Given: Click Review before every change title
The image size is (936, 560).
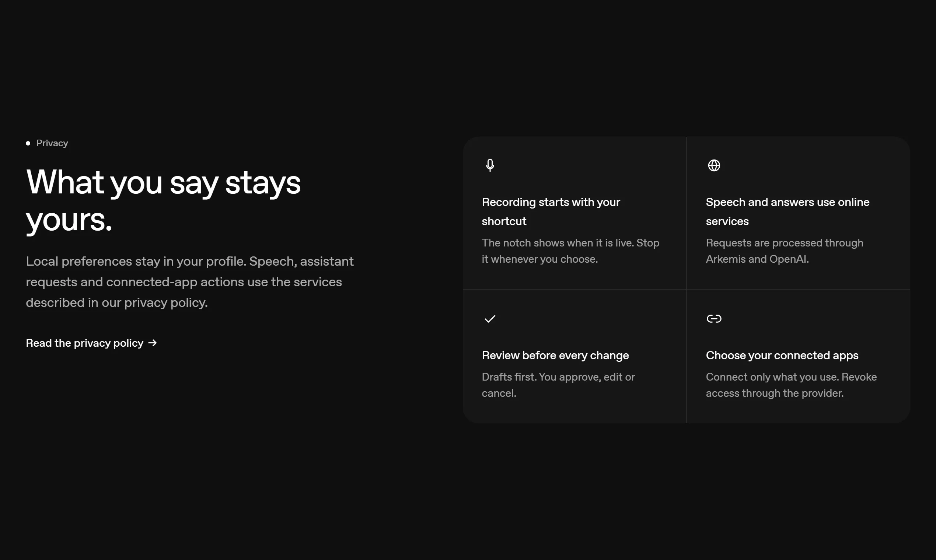Looking at the screenshot, I should [555, 355].
